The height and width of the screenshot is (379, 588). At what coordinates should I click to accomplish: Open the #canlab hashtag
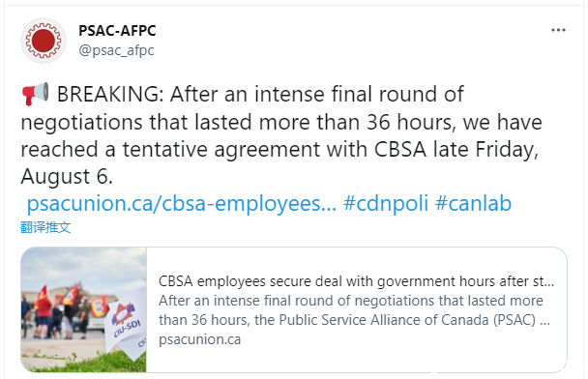(473, 204)
